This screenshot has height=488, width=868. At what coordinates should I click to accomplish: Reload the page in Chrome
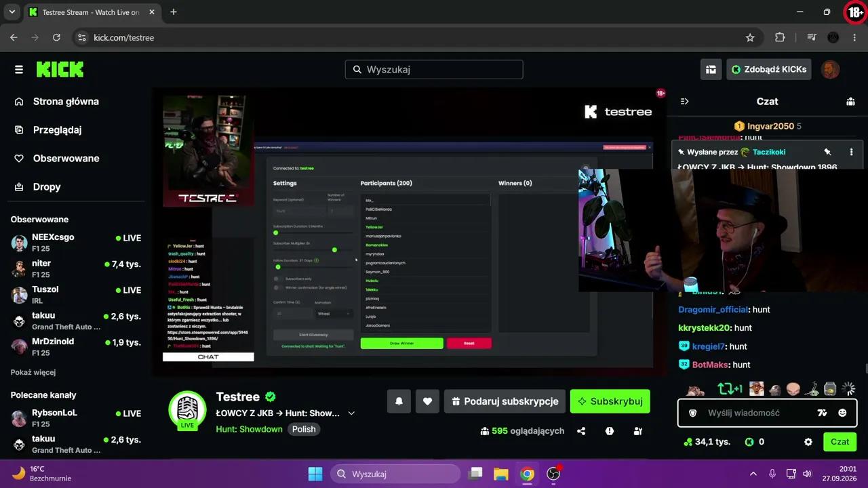point(56,38)
